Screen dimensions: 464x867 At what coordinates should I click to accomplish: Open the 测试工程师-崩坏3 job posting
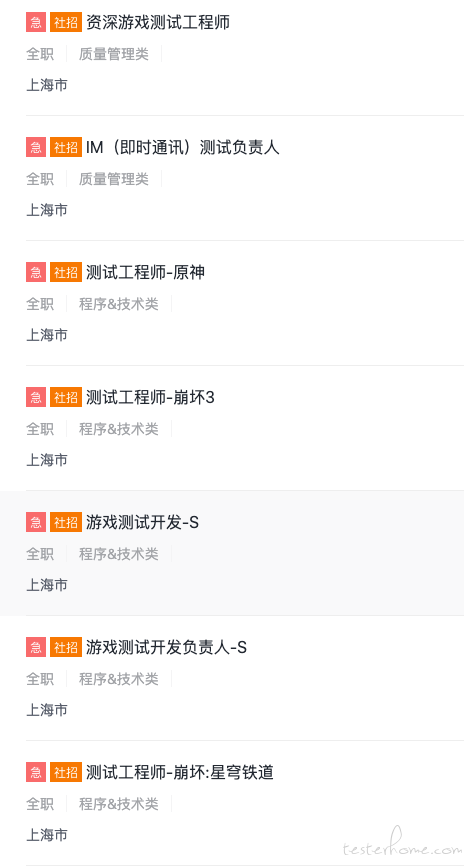pyautogui.click(x=150, y=398)
